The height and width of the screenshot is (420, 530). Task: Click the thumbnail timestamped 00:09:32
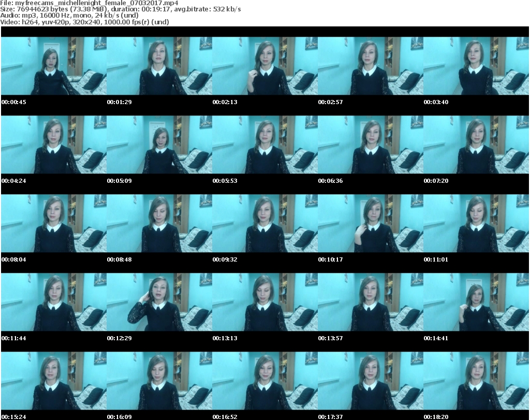265,223
